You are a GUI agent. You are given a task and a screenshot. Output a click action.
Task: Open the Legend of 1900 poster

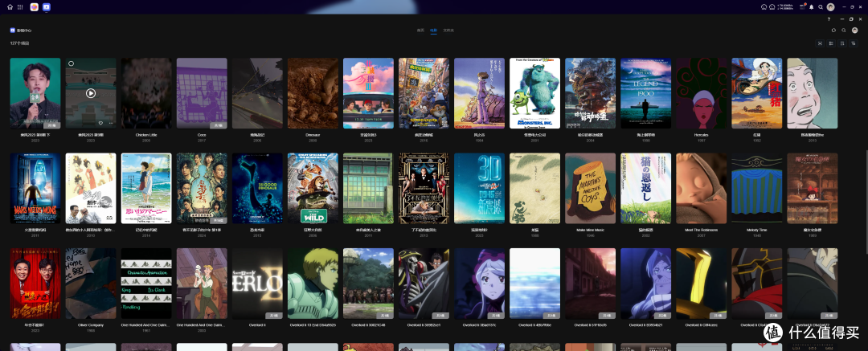pyautogui.click(x=645, y=93)
